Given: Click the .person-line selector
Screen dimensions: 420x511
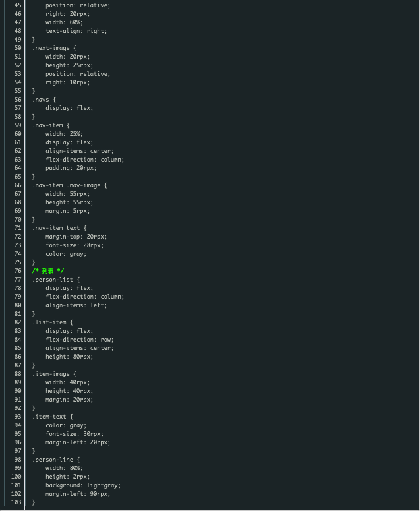Looking at the screenshot, I should point(53,460).
